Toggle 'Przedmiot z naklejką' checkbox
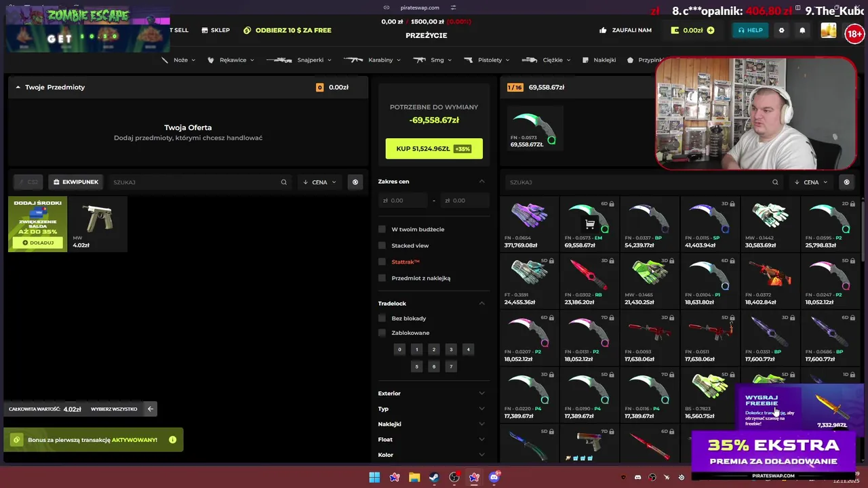The width and height of the screenshot is (868, 488). pyautogui.click(x=382, y=278)
